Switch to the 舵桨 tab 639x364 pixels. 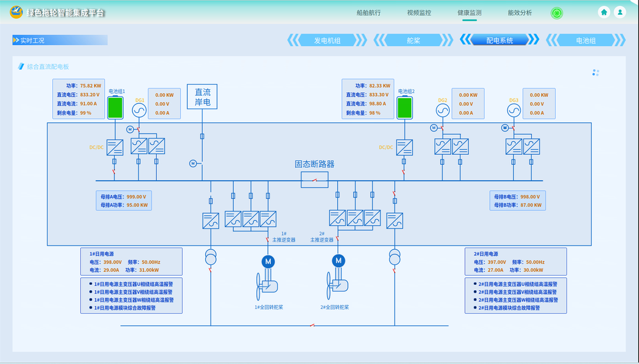pyautogui.click(x=414, y=40)
